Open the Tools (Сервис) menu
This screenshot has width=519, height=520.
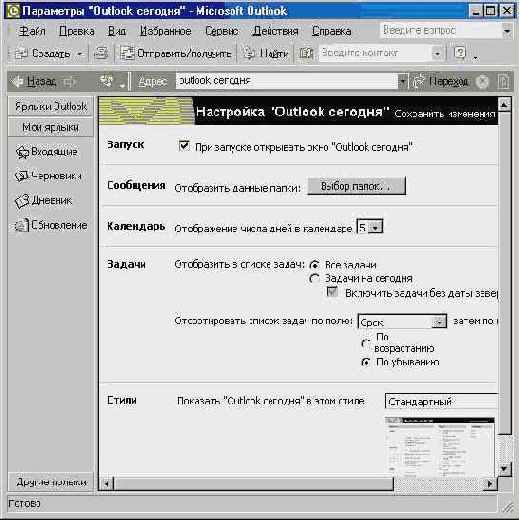coord(222,31)
